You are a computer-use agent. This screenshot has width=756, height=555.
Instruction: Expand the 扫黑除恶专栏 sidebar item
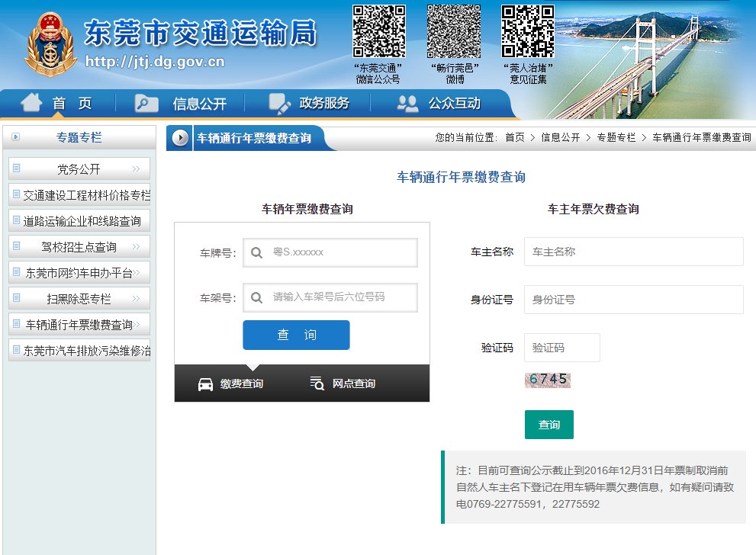point(79,299)
